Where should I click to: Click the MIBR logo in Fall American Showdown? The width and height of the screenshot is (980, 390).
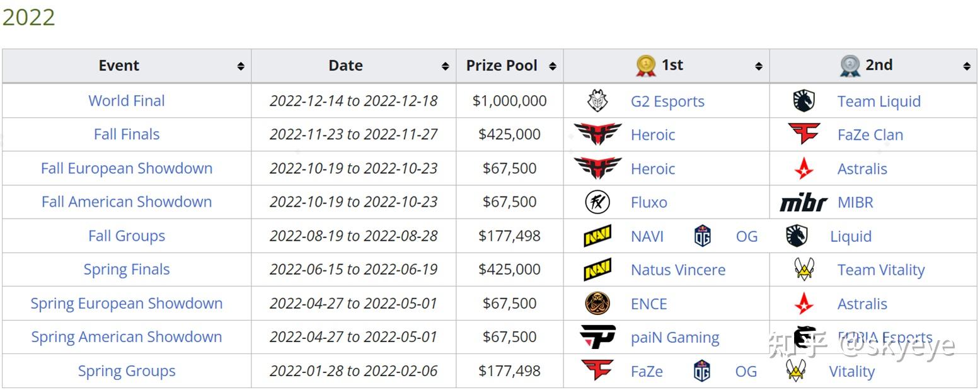804,202
